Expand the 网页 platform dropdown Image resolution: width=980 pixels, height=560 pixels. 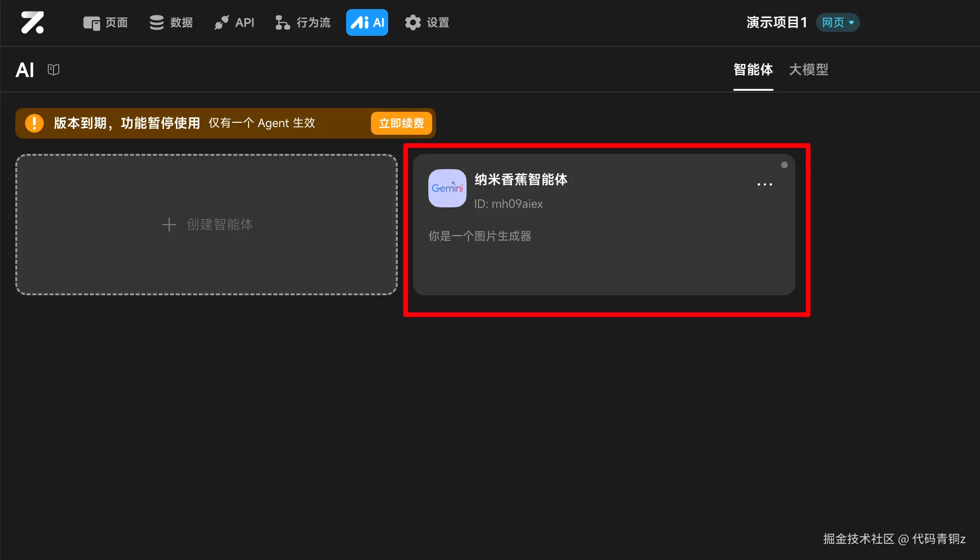point(838,22)
